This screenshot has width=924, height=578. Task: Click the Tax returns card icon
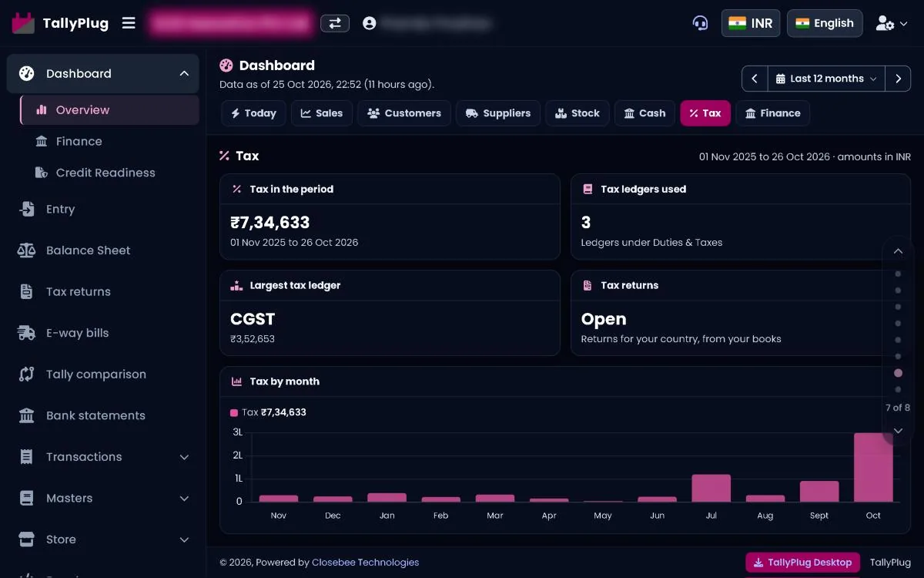click(588, 285)
